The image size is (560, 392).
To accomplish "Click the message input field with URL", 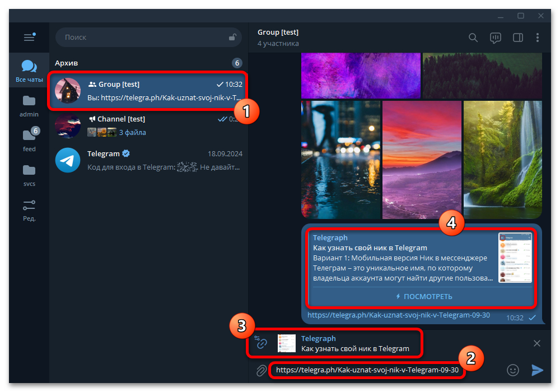I will (x=367, y=370).
